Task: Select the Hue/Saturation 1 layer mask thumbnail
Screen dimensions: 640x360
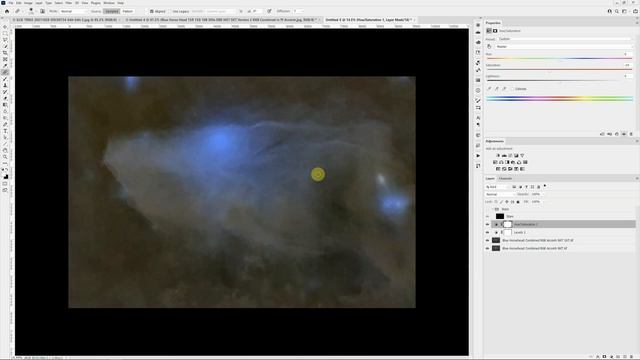Action: [507, 224]
